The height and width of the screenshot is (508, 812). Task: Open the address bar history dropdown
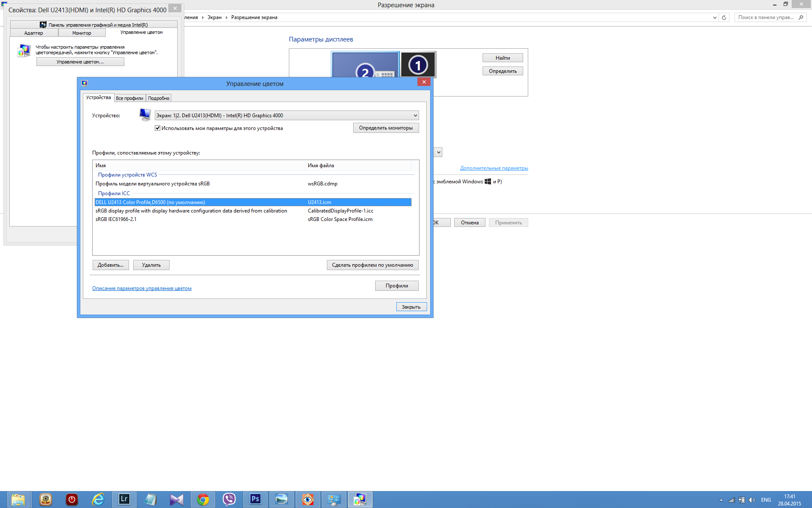click(x=715, y=17)
